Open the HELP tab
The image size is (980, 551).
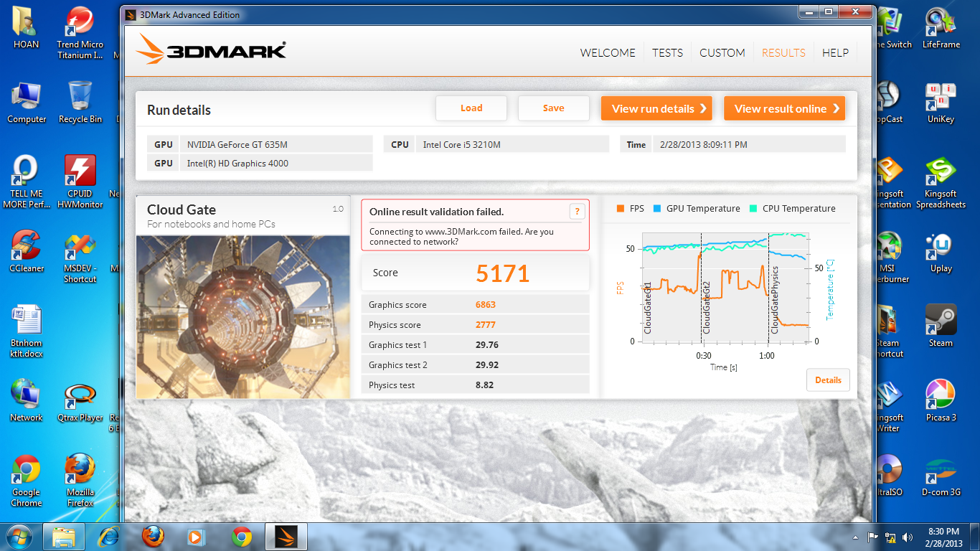pos(835,52)
